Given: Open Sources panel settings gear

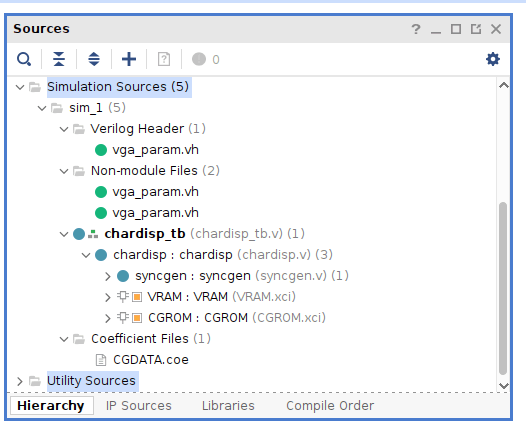Looking at the screenshot, I should pyautogui.click(x=493, y=59).
